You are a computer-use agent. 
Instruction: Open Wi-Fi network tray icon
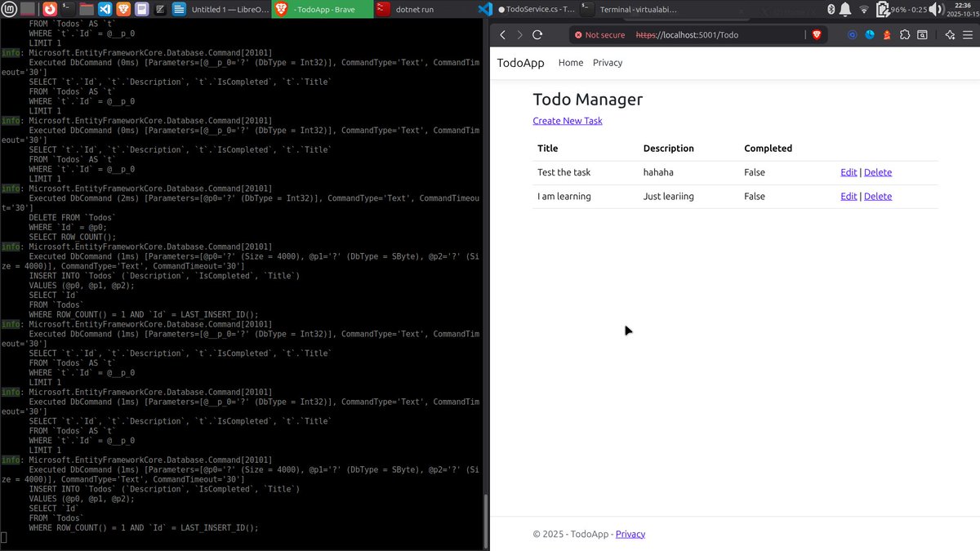point(864,10)
